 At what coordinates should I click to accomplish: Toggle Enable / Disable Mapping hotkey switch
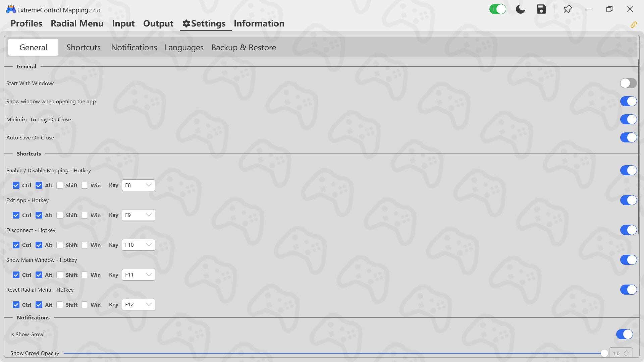(628, 170)
